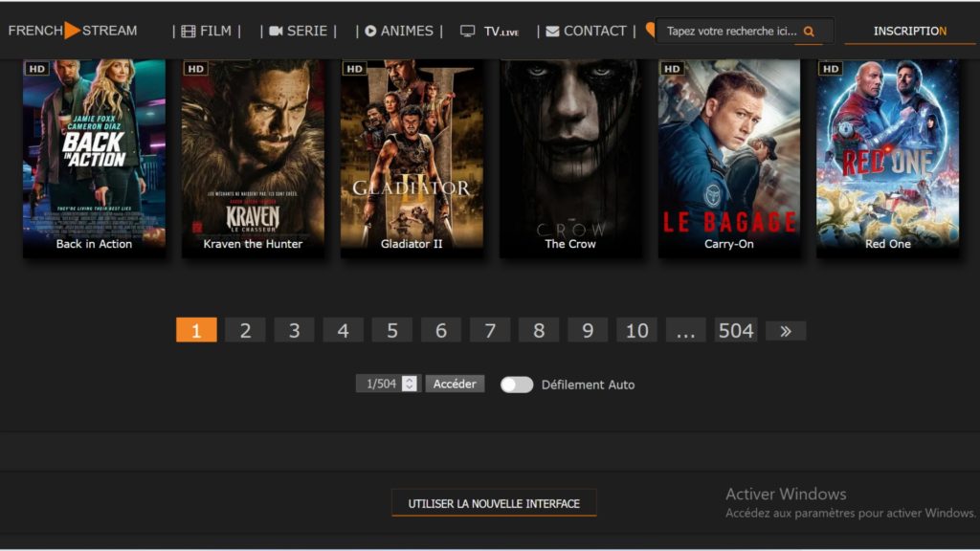
Task: Open the Carry-On movie title link
Action: [729, 244]
